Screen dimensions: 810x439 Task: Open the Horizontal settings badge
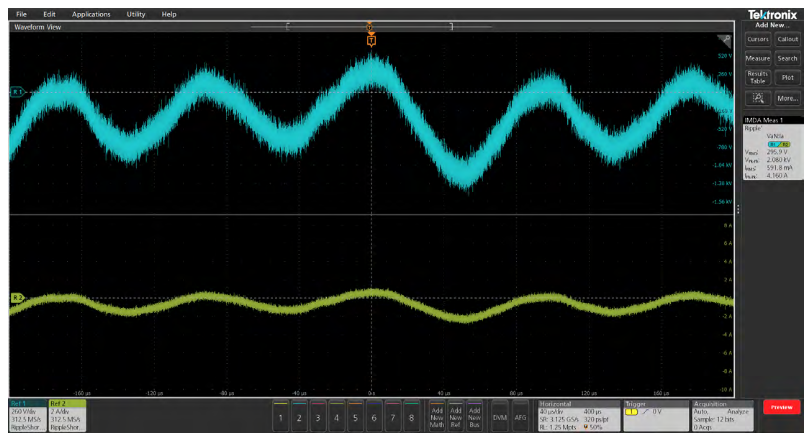(576, 416)
